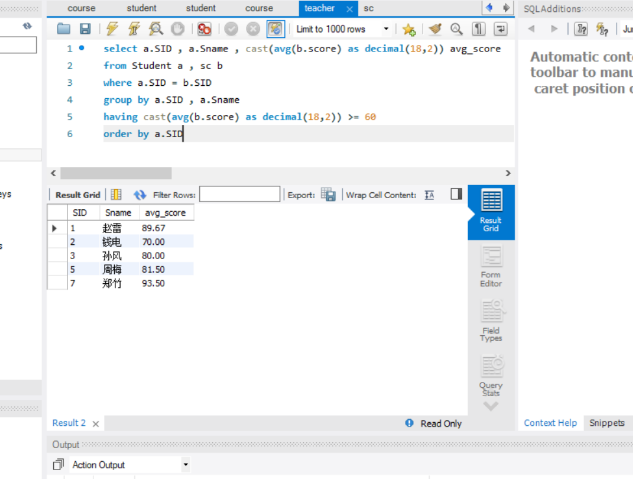This screenshot has width=633, height=479.
Task: Toggle Wrap Cell Content icon
Action: pos(430,195)
